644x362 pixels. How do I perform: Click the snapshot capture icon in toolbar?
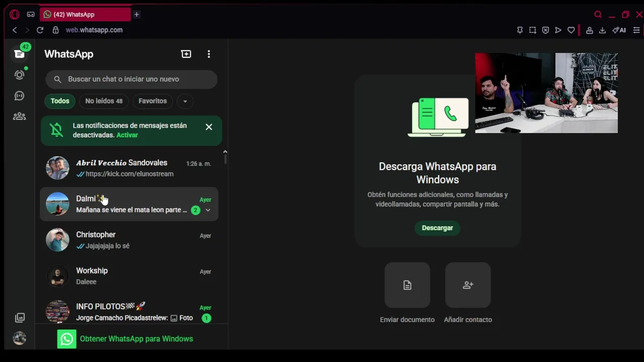[x=533, y=30]
